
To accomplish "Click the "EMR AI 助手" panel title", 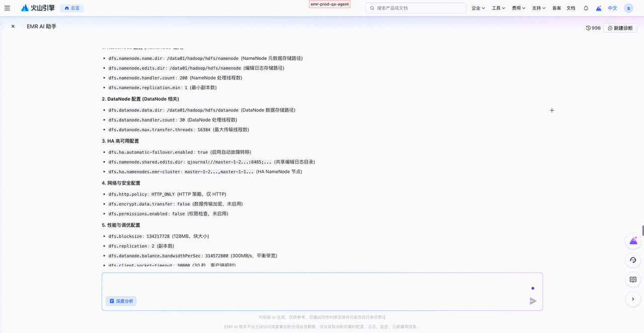I will pos(42,27).
